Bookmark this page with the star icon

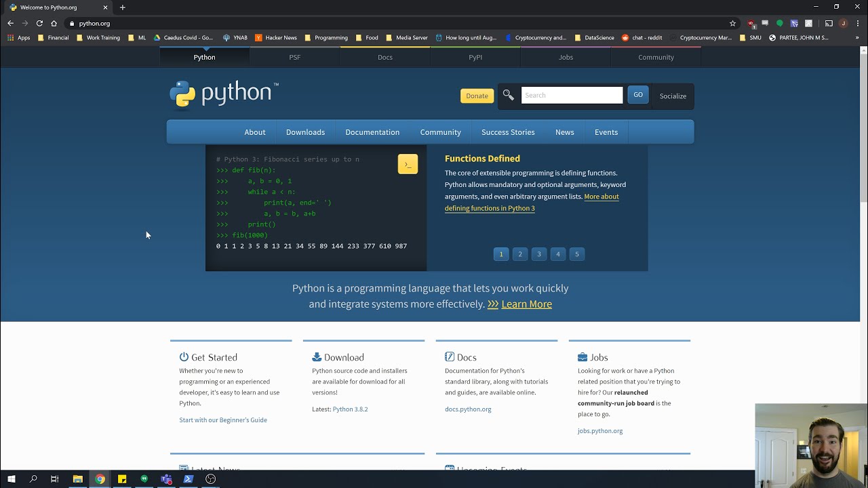732,23
